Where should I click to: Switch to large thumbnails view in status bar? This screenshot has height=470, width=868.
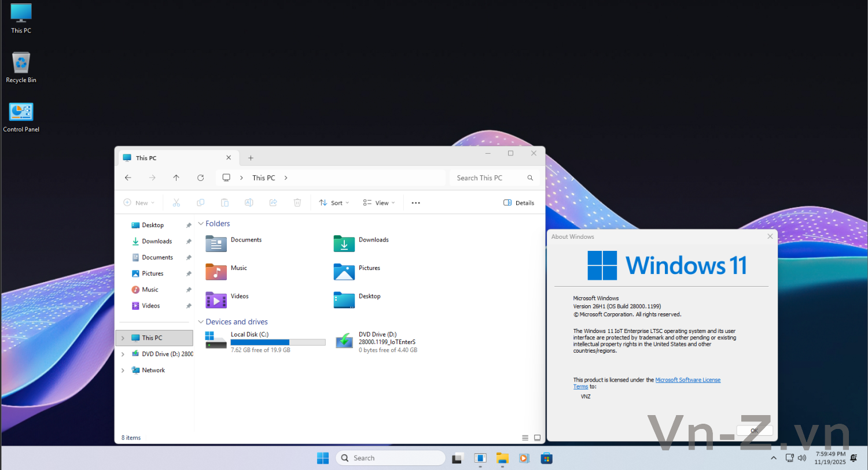(537, 438)
